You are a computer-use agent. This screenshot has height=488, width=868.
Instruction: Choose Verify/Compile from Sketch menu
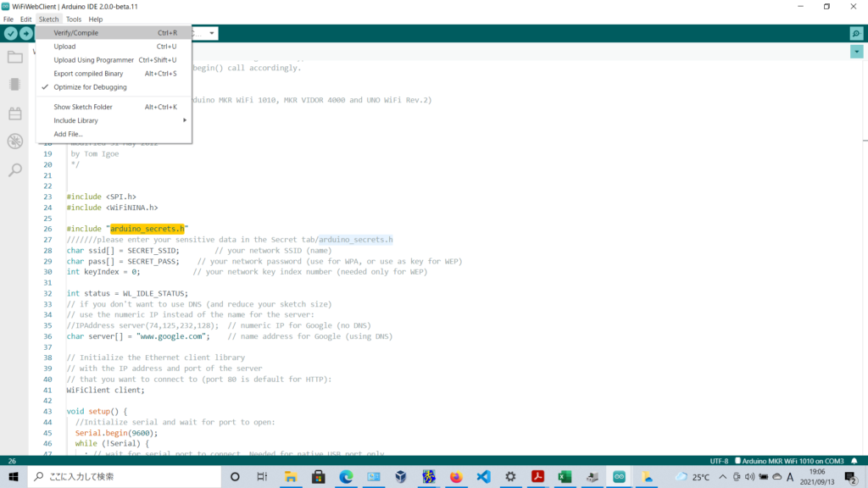tap(114, 33)
